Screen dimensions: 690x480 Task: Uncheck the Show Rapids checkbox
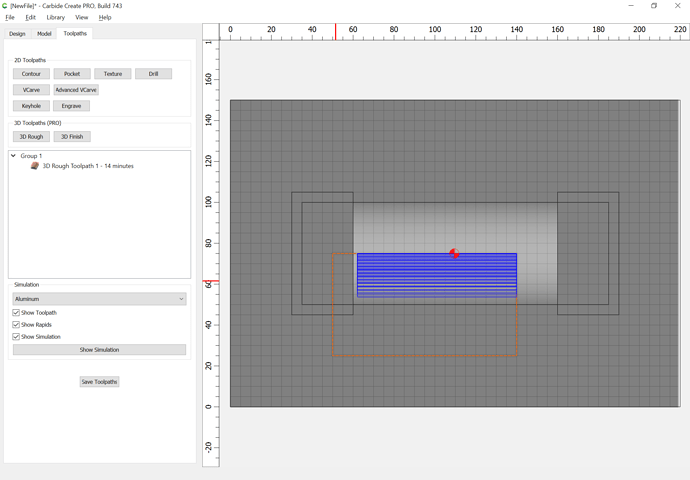(16, 325)
